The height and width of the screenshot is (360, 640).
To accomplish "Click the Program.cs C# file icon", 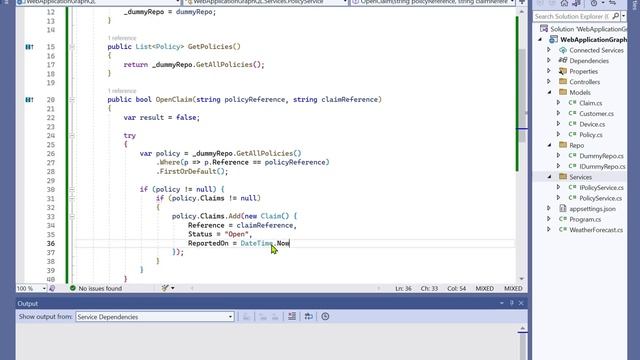I will click(x=563, y=219).
